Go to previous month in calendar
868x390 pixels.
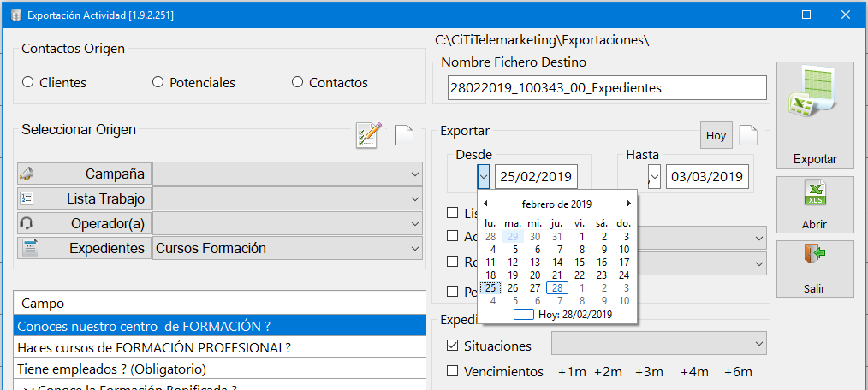485,204
